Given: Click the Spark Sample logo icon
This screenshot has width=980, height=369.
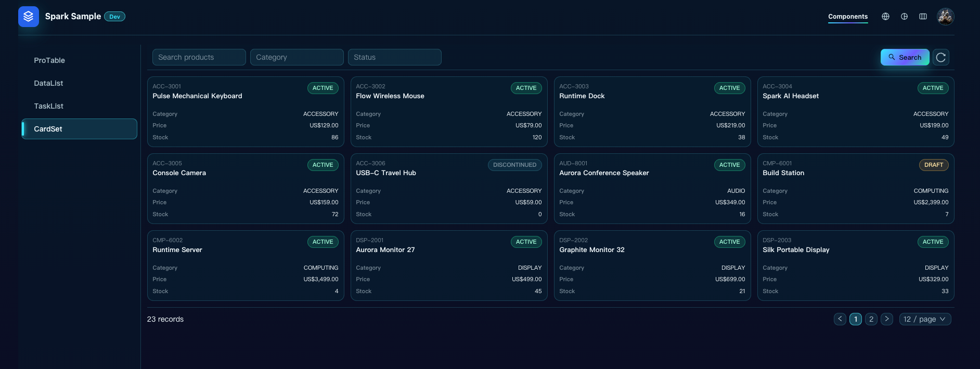Looking at the screenshot, I should 28,17.
